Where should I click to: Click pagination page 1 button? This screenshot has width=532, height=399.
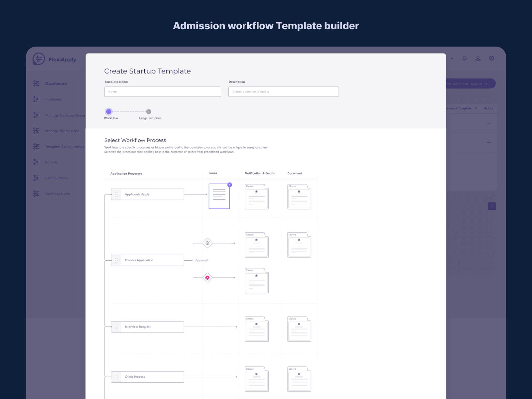pyautogui.click(x=492, y=206)
